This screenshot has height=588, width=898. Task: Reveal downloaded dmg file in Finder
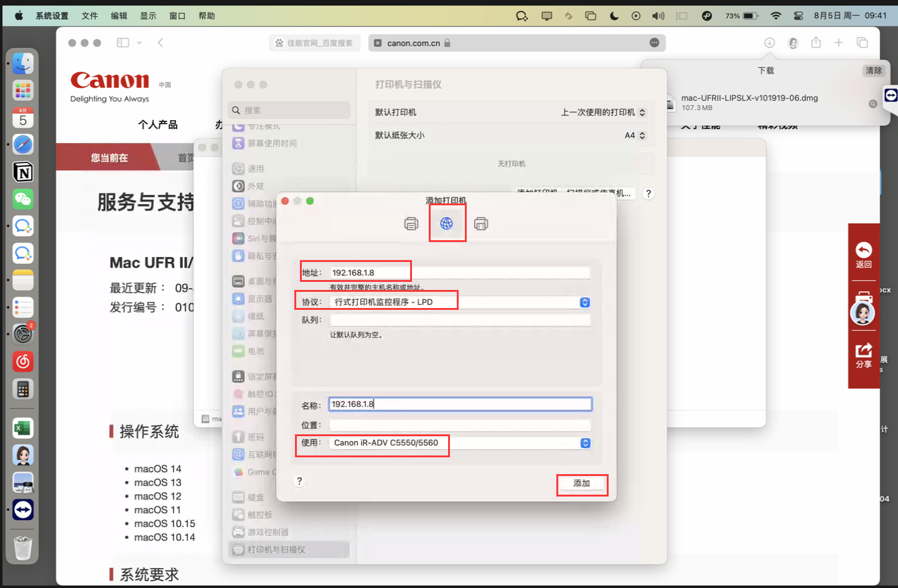[872, 104]
